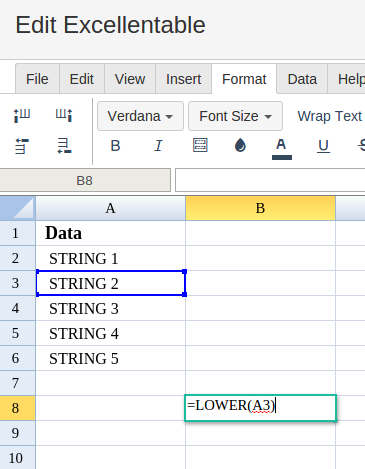
Task: Expand the Font Size dropdown
Action: (235, 116)
